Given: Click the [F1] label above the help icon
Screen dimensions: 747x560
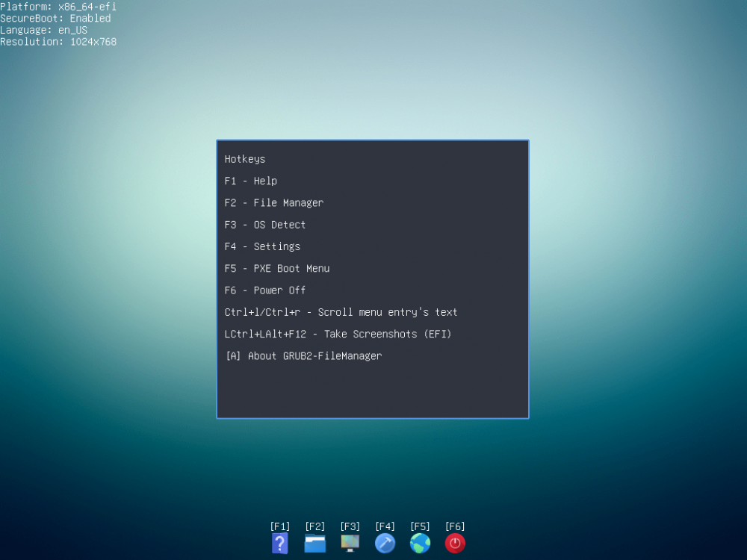Looking at the screenshot, I should click(280, 526).
